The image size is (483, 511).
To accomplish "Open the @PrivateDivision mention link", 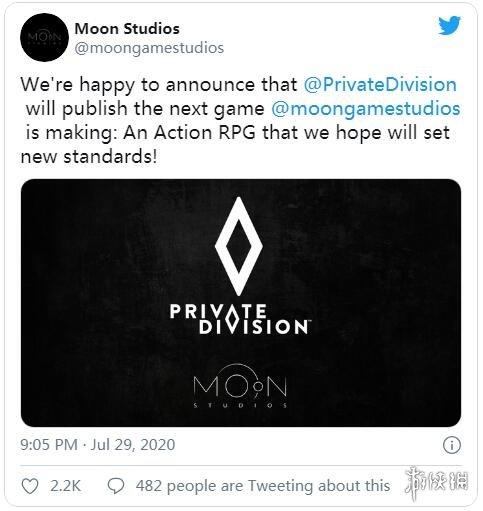I will 380,84.
